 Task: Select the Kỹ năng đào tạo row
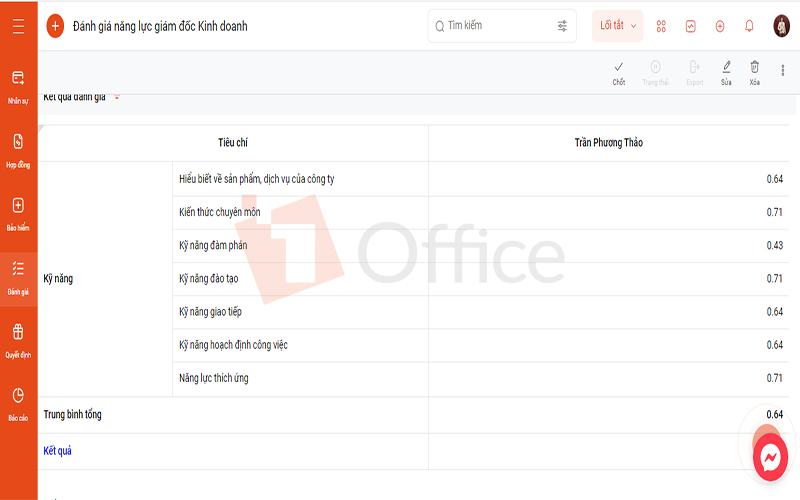click(x=481, y=279)
